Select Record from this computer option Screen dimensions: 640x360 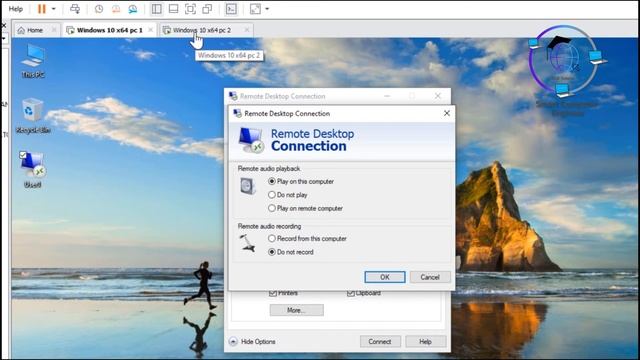click(307, 238)
